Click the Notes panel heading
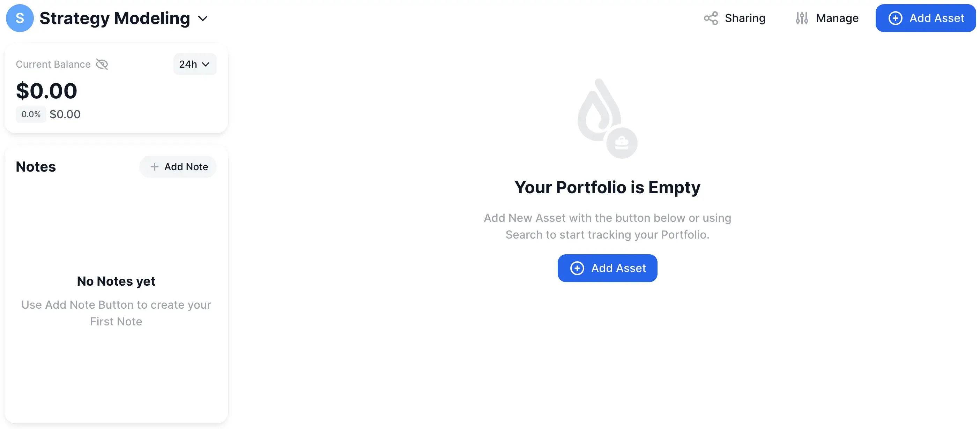This screenshot has height=429, width=980. tap(35, 167)
